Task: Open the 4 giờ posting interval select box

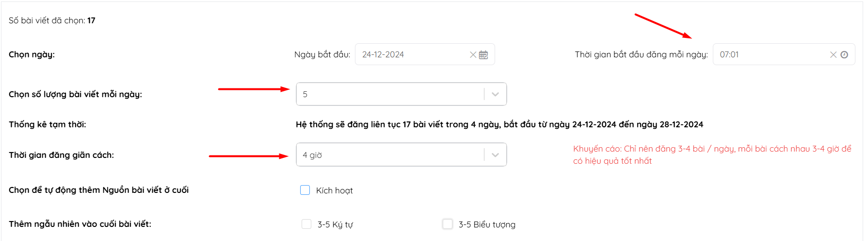Action: point(402,155)
